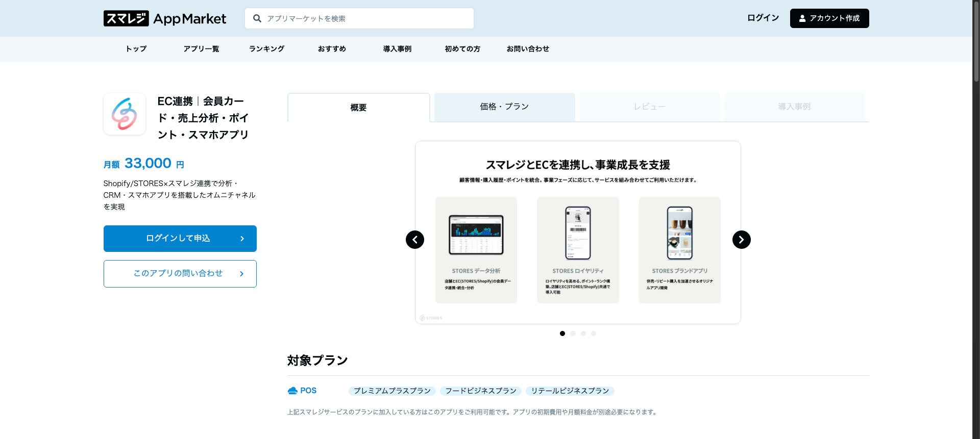Click the アカウント作成 button
Screen dimensions: 980x439
point(829,18)
